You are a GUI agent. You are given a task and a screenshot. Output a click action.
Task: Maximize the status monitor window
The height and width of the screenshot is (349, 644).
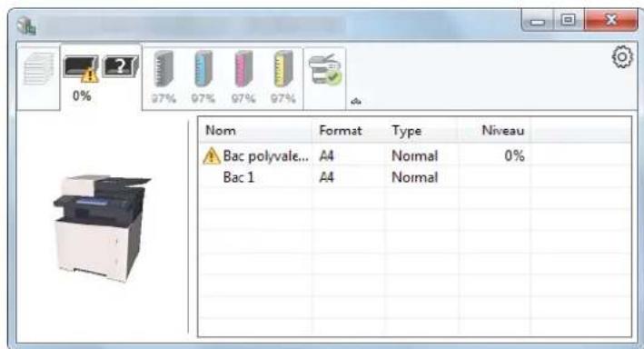(x=568, y=21)
